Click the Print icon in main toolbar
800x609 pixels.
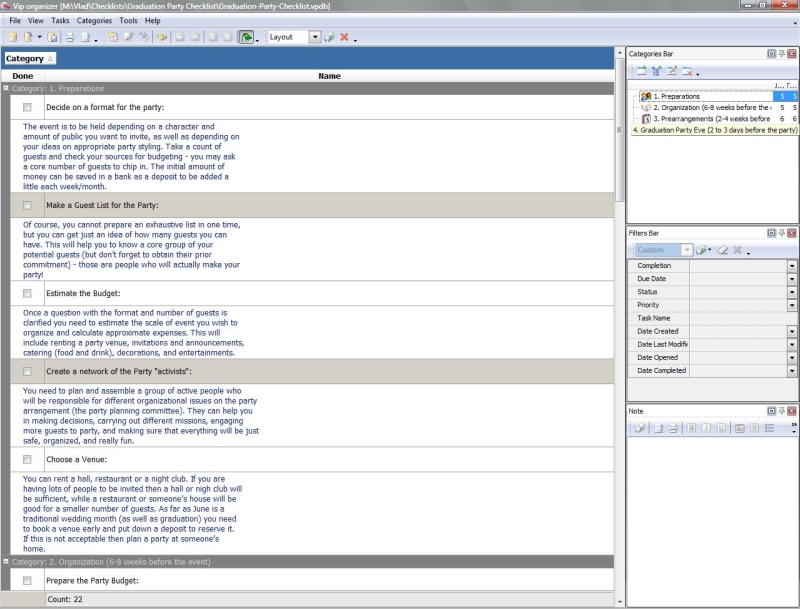pos(70,37)
